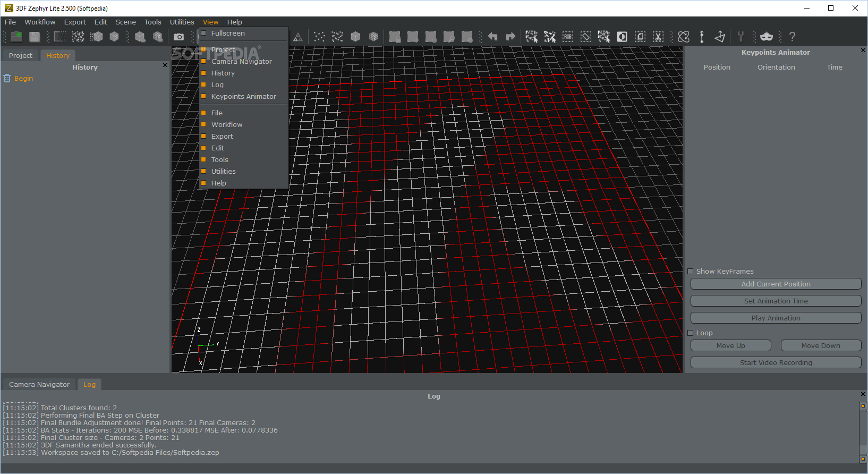
Task: Select the Begin entry in History list
Action: coord(23,78)
